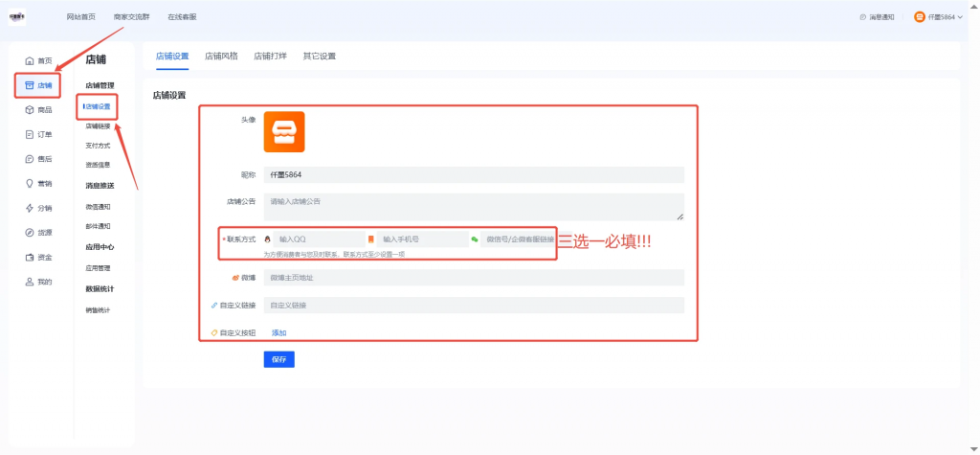Switch to the 店铺风格 tab

(x=221, y=56)
